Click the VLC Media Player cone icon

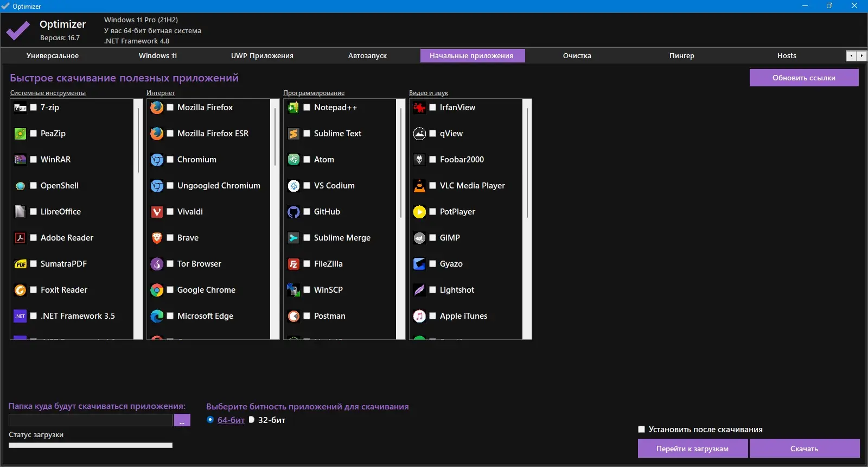click(419, 186)
